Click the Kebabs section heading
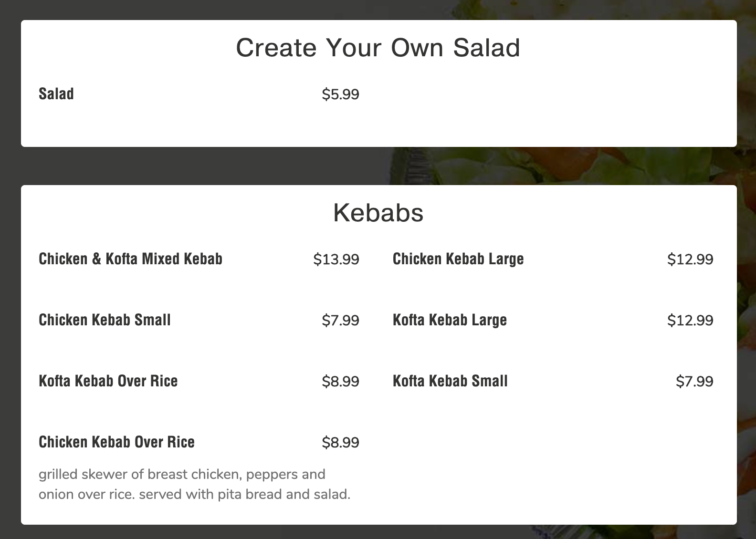This screenshot has height=539, width=756. (378, 213)
